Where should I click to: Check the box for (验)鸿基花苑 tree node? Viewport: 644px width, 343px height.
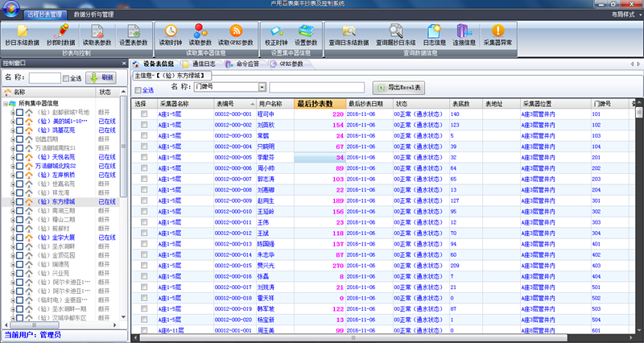[x=19, y=130]
